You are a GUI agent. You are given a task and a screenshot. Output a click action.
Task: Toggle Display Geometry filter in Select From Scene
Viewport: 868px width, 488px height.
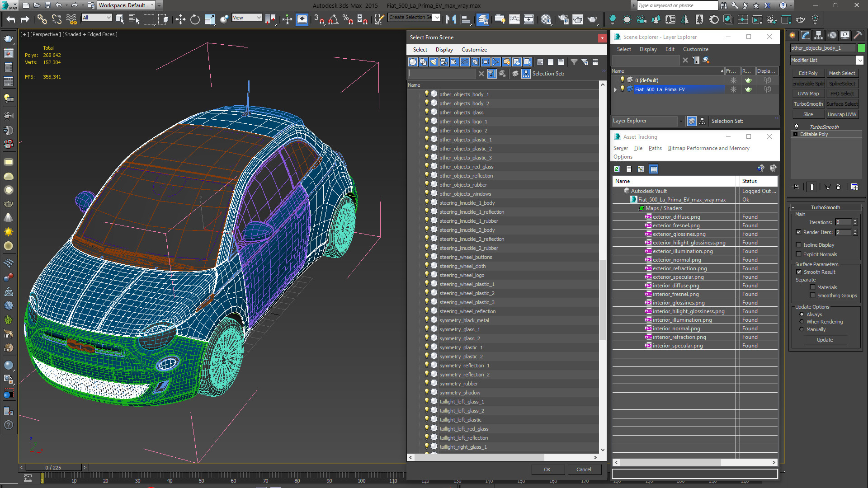(x=413, y=62)
